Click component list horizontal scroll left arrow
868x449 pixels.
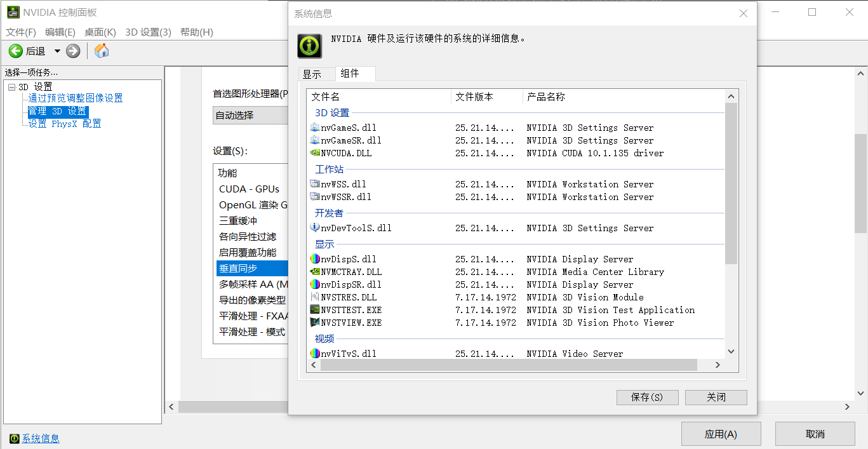point(313,365)
